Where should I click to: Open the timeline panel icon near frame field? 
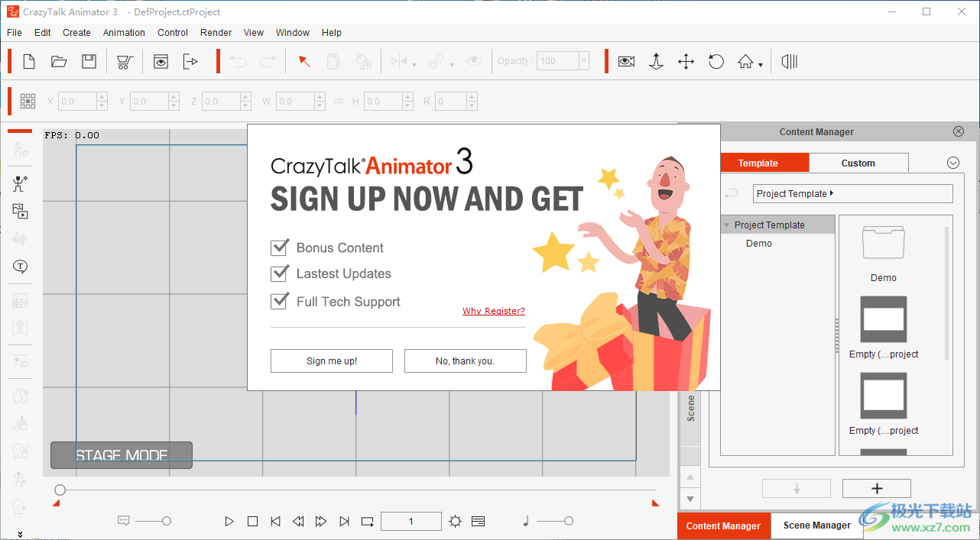tap(479, 522)
